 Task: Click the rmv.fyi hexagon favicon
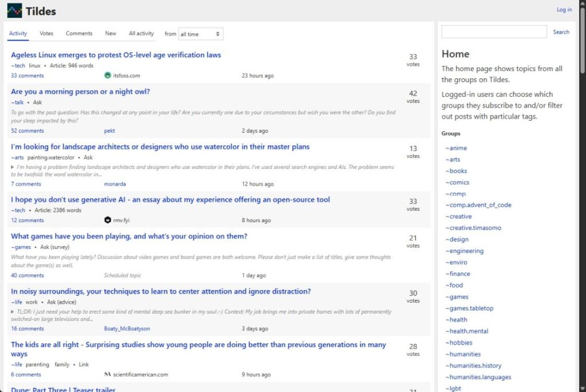[108, 220]
